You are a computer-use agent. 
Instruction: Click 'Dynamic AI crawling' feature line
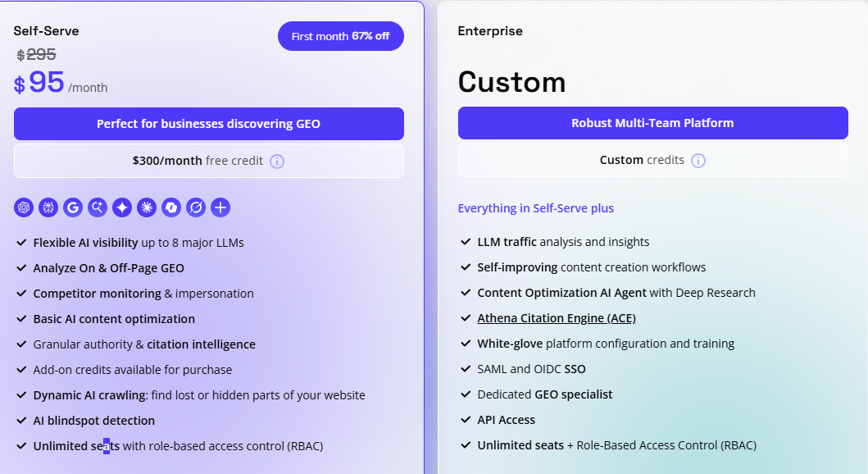[199, 395]
